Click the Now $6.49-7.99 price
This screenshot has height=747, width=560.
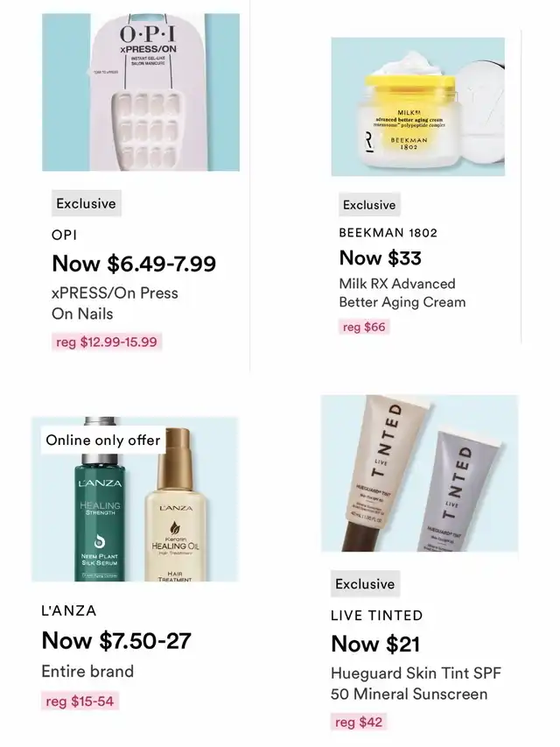pos(134,264)
